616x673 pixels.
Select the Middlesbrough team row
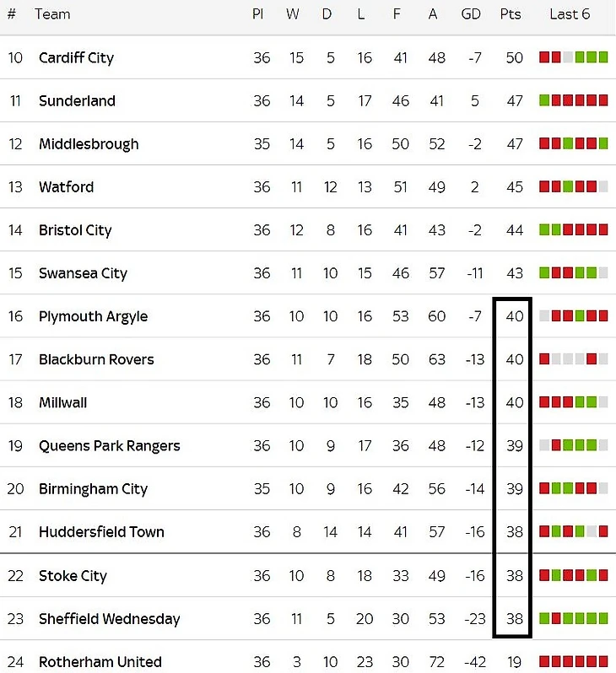click(89, 143)
